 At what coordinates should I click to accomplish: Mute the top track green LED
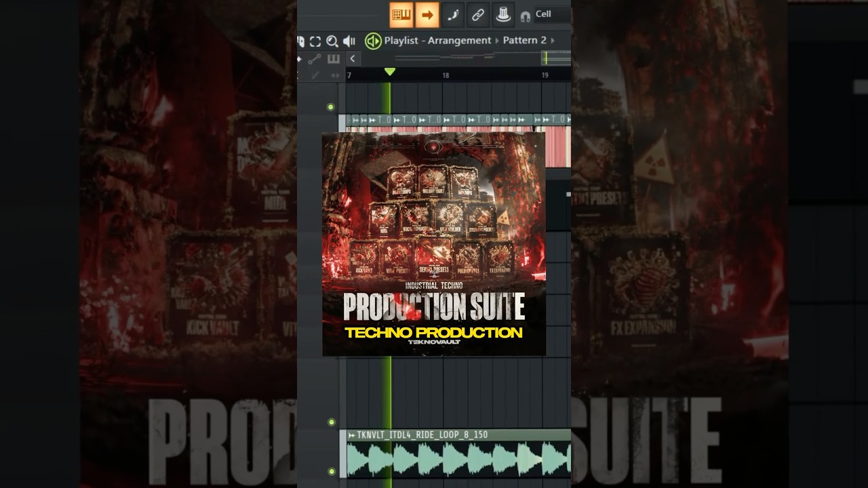coord(331,107)
